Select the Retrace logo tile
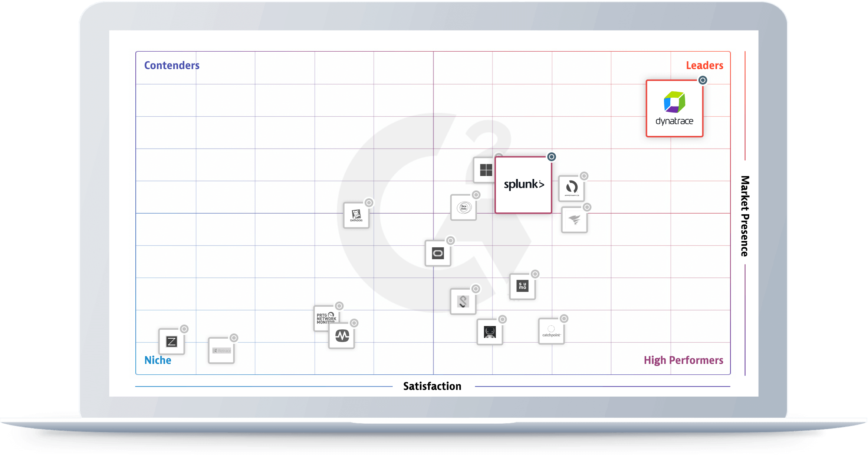Image resolution: width=868 pixels, height=456 pixels. [221, 351]
